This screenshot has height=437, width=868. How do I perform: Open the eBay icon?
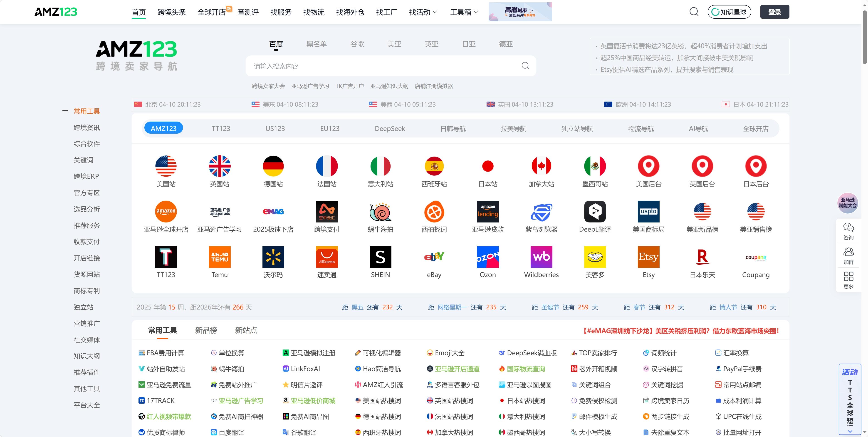coord(434,257)
